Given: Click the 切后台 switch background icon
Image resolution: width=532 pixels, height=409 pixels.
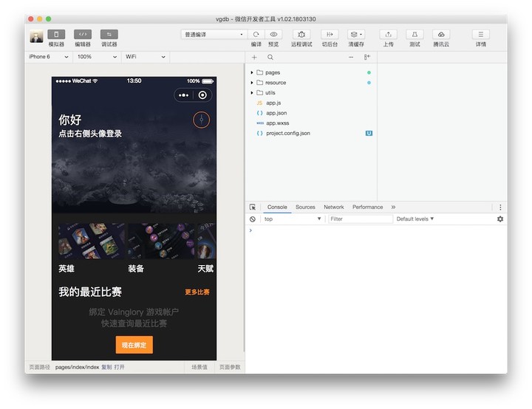Looking at the screenshot, I should (x=330, y=34).
